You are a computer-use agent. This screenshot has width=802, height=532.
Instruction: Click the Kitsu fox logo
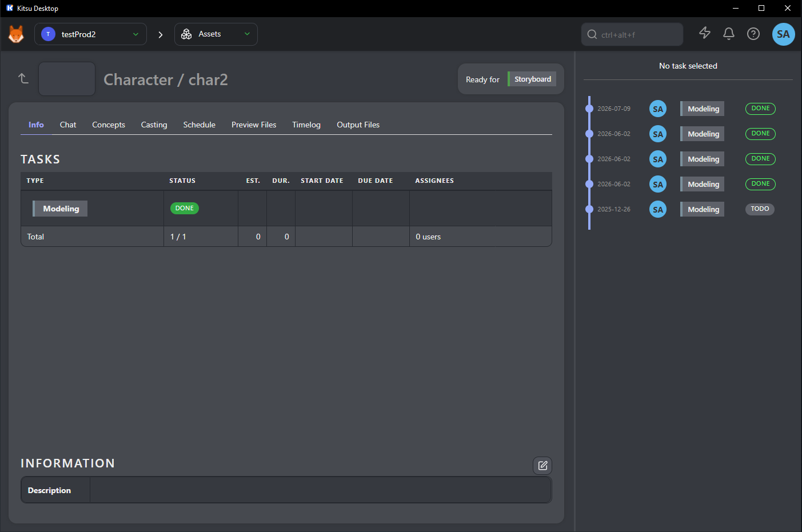coord(16,34)
